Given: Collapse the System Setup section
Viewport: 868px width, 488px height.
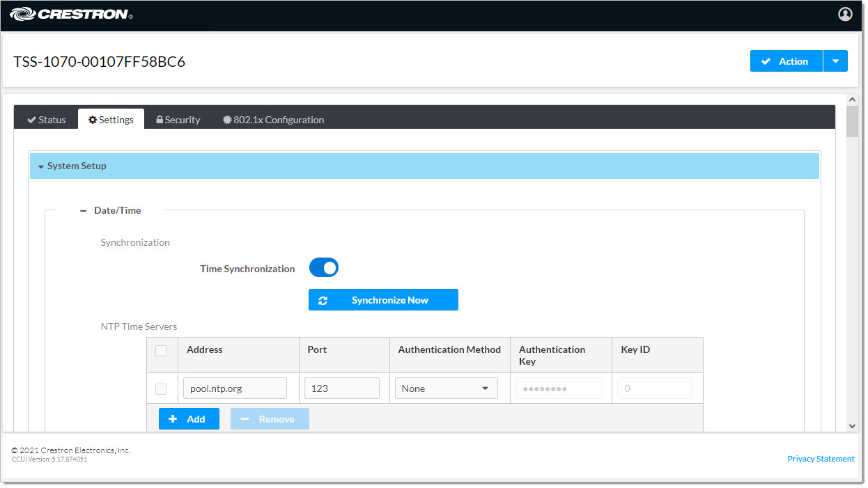Looking at the screenshot, I should point(41,166).
